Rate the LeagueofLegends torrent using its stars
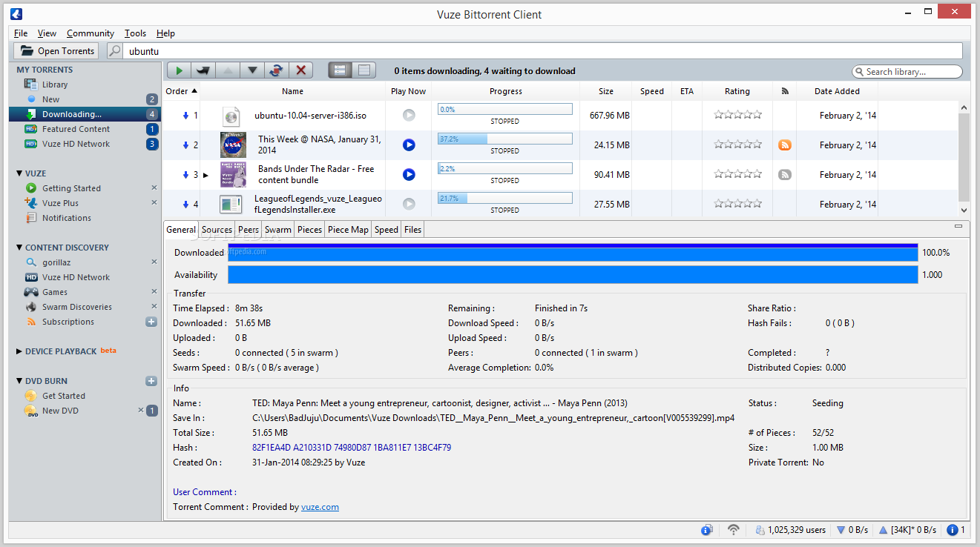The image size is (980, 547). coord(737,203)
